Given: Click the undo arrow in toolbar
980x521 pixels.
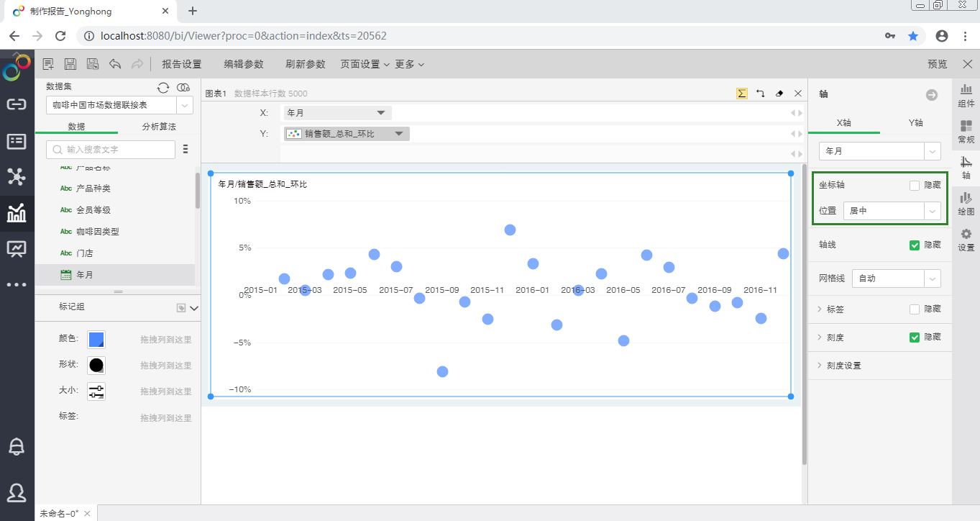Looking at the screenshot, I should click(x=115, y=64).
